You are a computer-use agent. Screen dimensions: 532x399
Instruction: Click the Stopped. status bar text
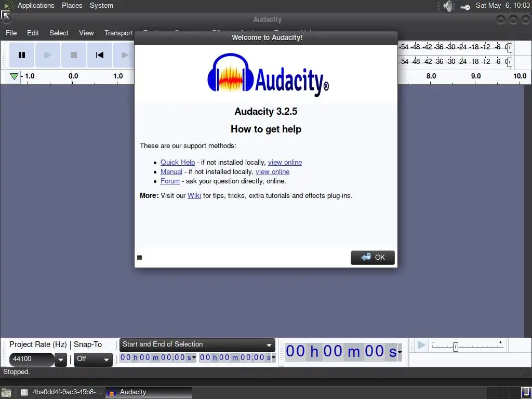point(16,372)
